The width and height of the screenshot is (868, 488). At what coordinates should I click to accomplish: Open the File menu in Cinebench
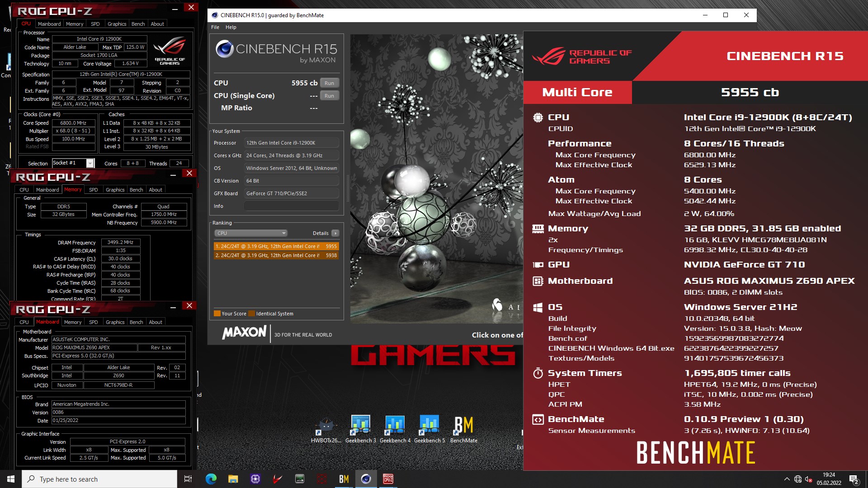click(x=215, y=27)
